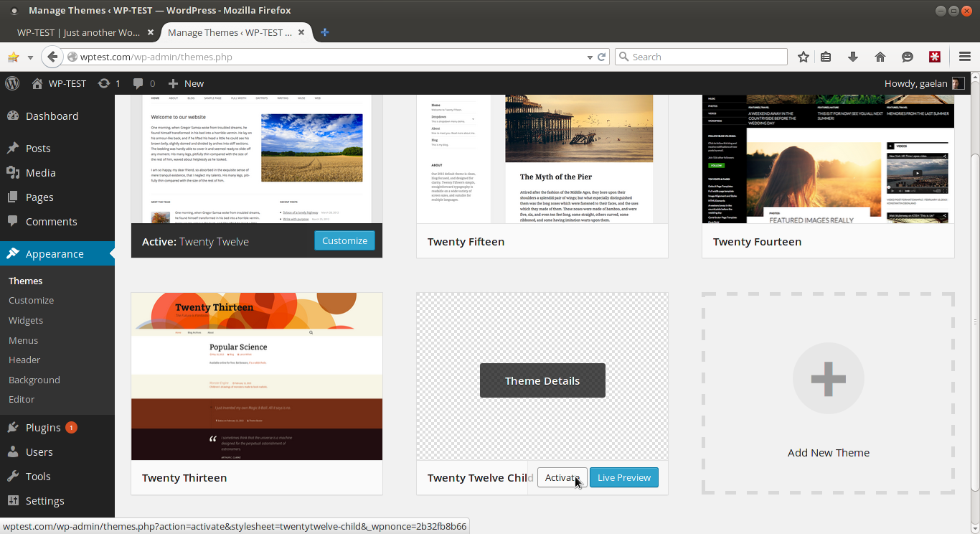Click the WordPress logo in admin bar
980x534 pixels.
pyautogui.click(x=12, y=83)
